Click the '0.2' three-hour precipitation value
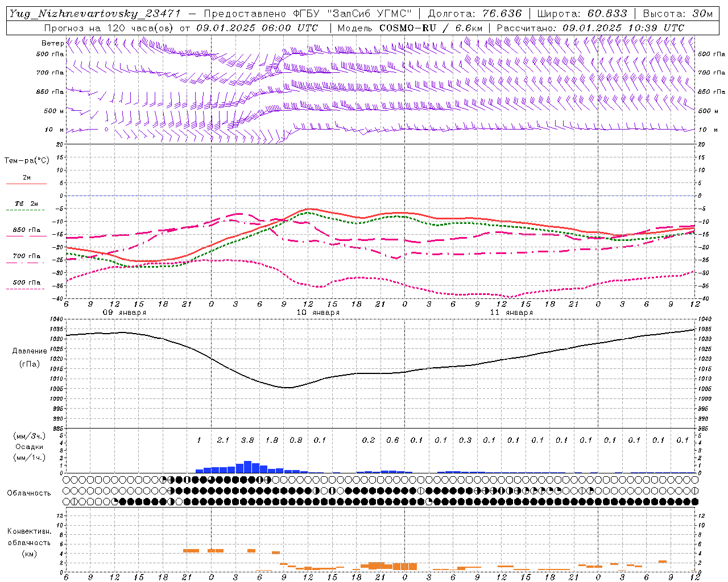The image size is (728, 582). [369, 440]
